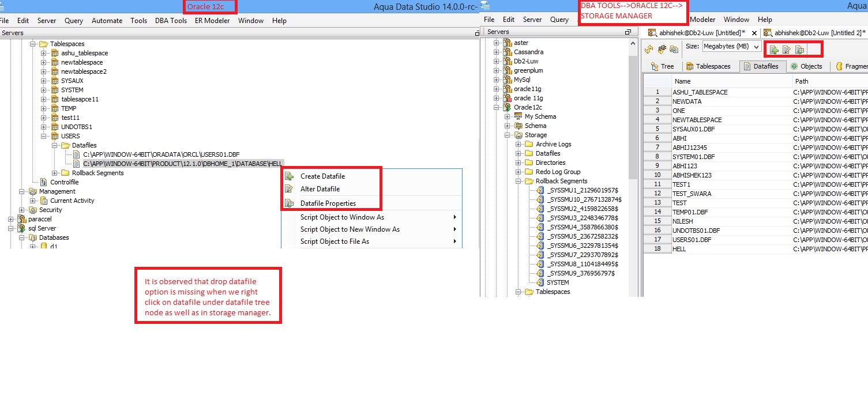Expand the left Rollback Segments folder under USERS
Screen dimensions: 868x404
point(55,173)
